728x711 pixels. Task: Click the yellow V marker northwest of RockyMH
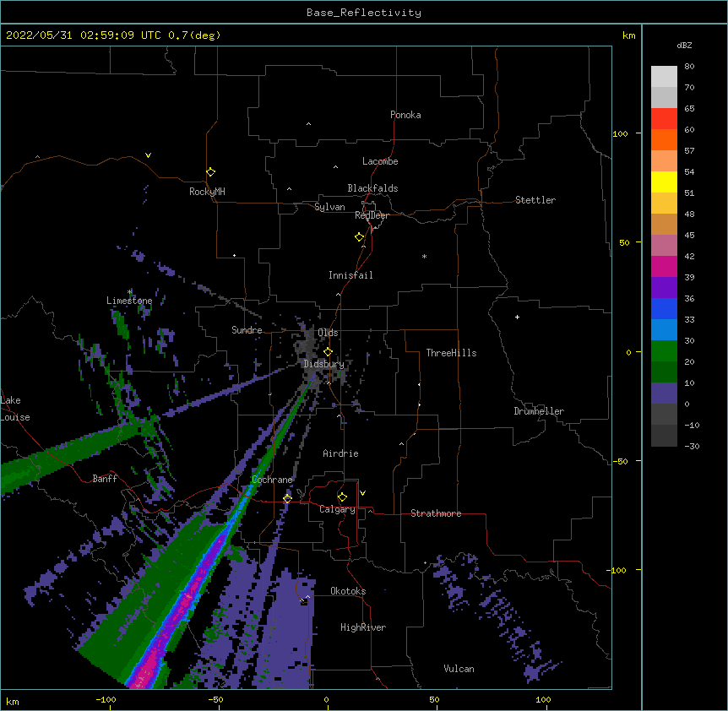coord(148,155)
